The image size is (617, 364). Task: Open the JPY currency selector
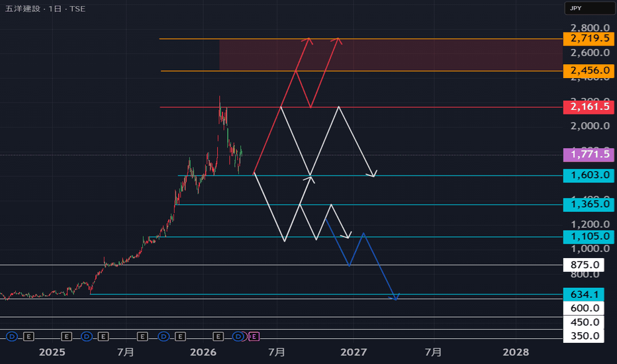coord(589,8)
